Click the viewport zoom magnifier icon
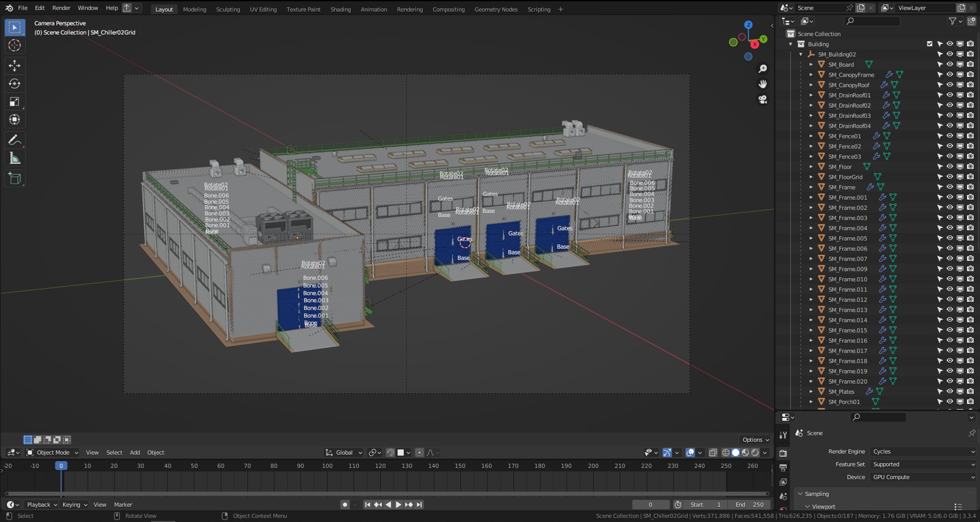The width and height of the screenshot is (980, 522). [763, 68]
